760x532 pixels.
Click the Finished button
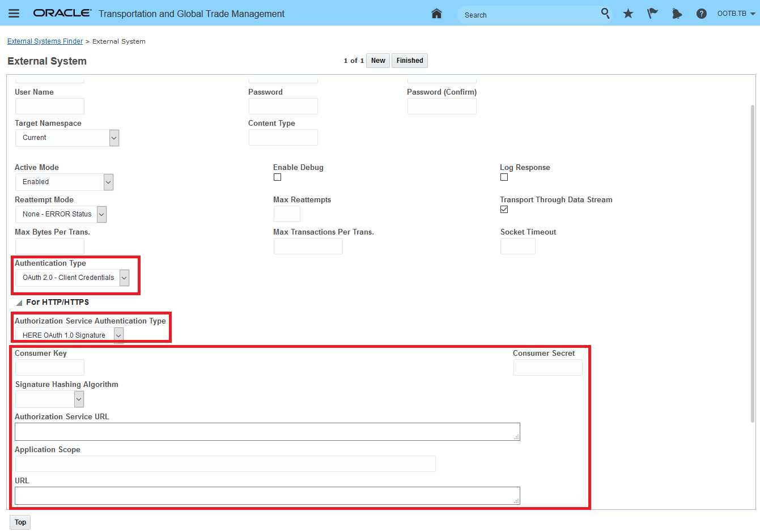coord(410,61)
